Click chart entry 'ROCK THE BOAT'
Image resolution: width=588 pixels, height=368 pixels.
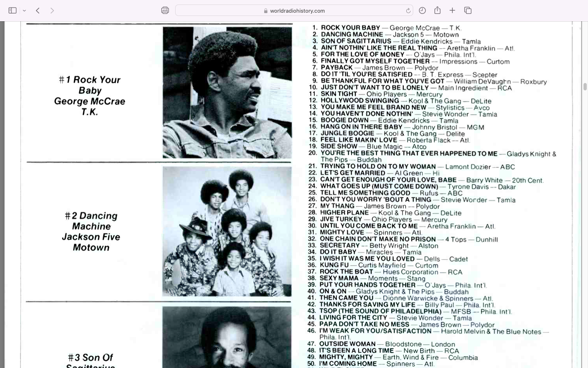346,272
